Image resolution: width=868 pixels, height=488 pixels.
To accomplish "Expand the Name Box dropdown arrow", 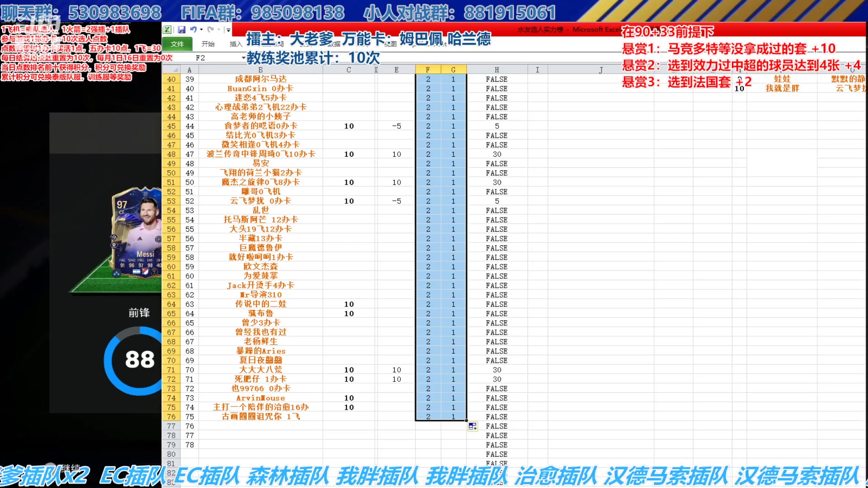I will pyautogui.click(x=243, y=58).
